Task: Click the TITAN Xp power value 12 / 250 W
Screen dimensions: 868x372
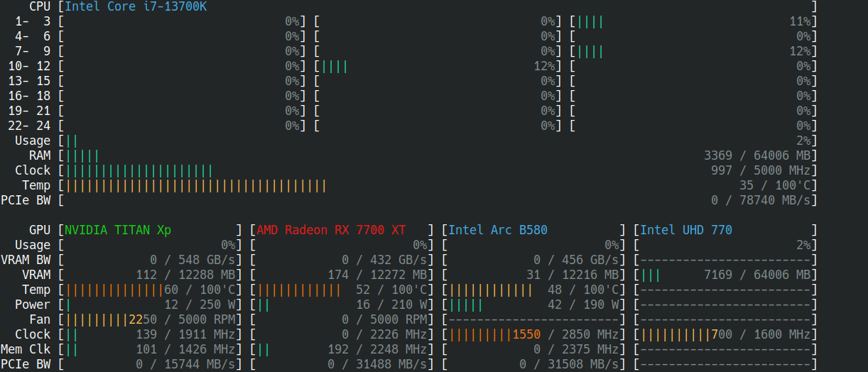Action: tap(200, 305)
